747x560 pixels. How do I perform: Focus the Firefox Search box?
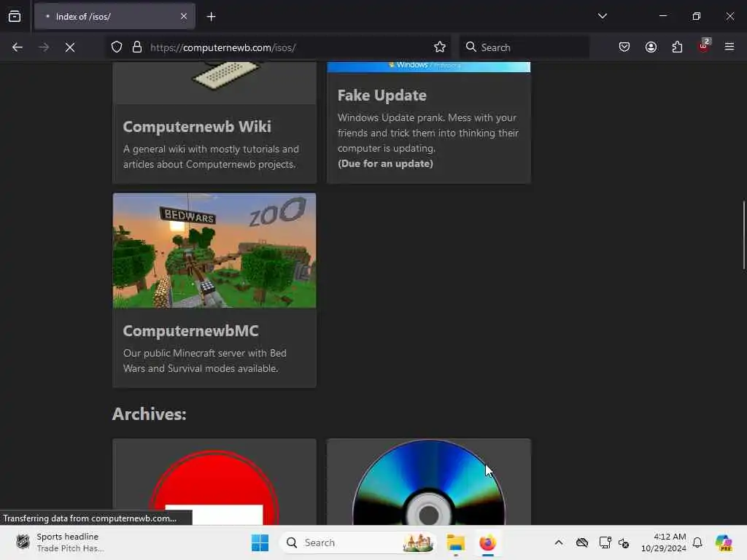click(x=524, y=47)
